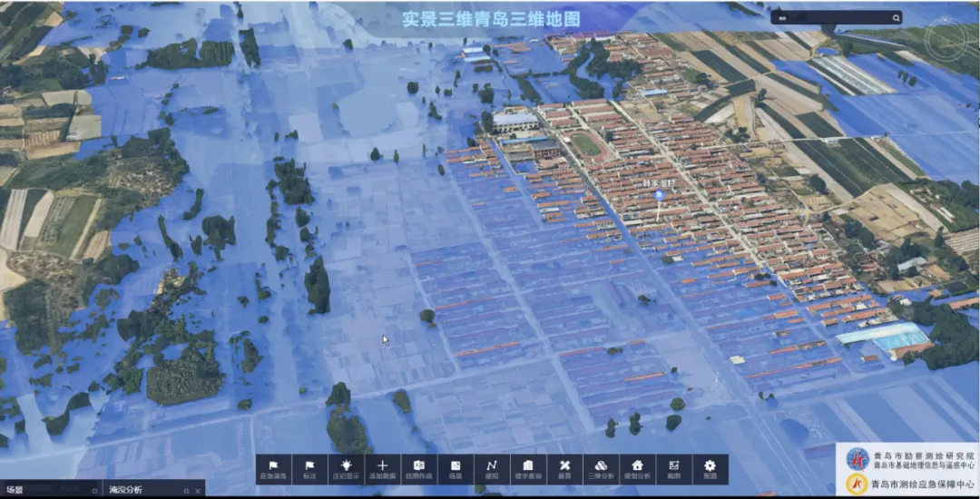
Task: Close the 淹没分析 panel
Action: [198, 491]
